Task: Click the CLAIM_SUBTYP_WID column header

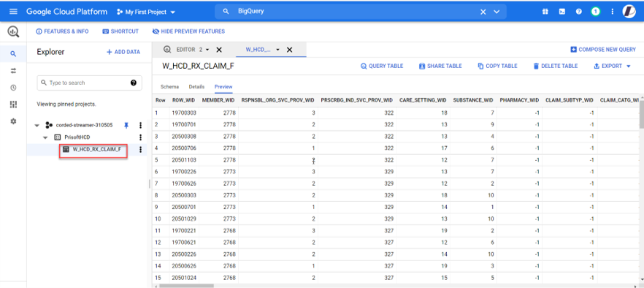Action: [x=570, y=100]
